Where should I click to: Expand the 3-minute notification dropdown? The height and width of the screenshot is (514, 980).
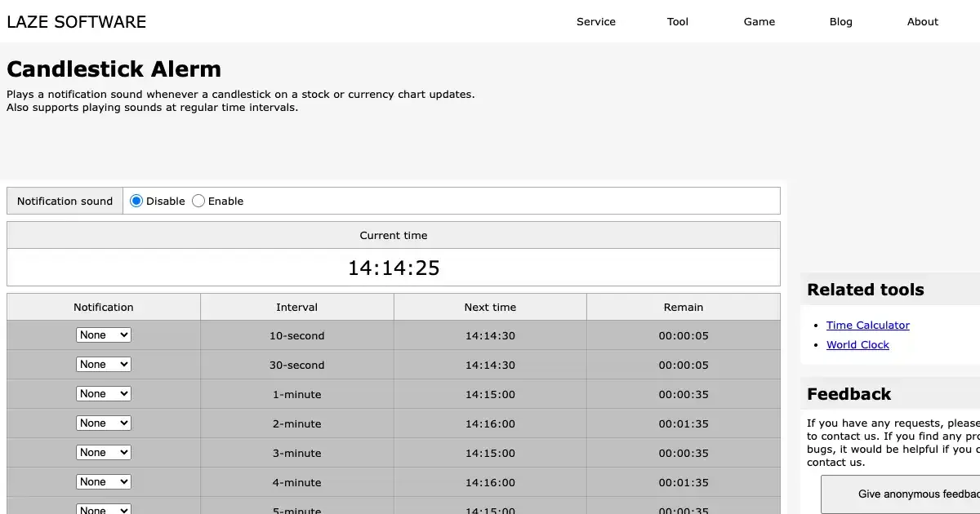click(x=104, y=453)
